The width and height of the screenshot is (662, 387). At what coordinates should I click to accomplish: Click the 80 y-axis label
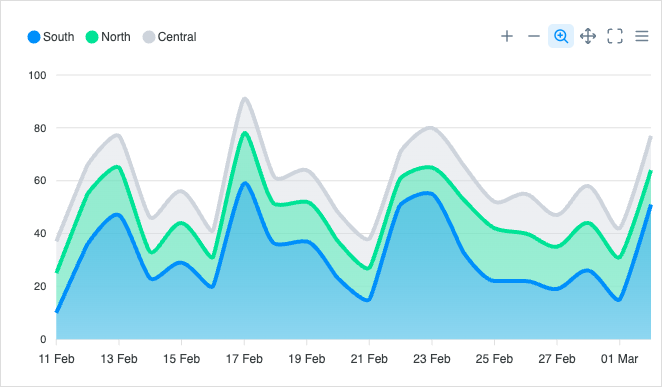point(40,128)
